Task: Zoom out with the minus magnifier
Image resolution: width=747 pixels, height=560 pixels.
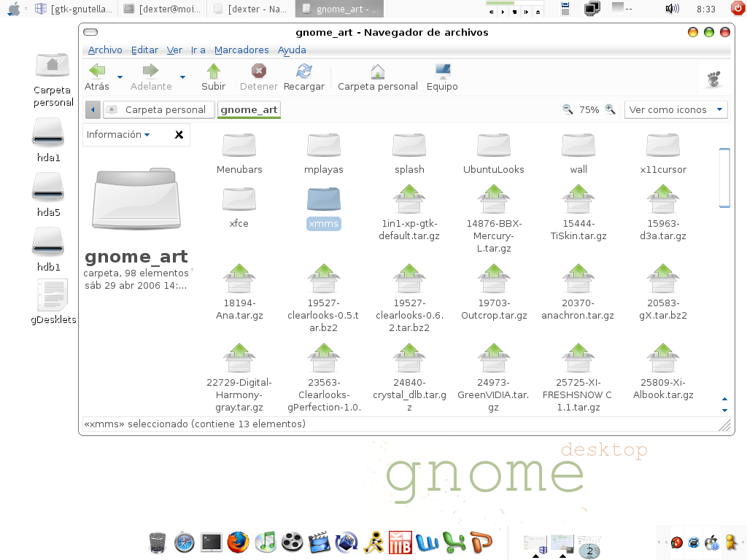Action: point(568,109)
